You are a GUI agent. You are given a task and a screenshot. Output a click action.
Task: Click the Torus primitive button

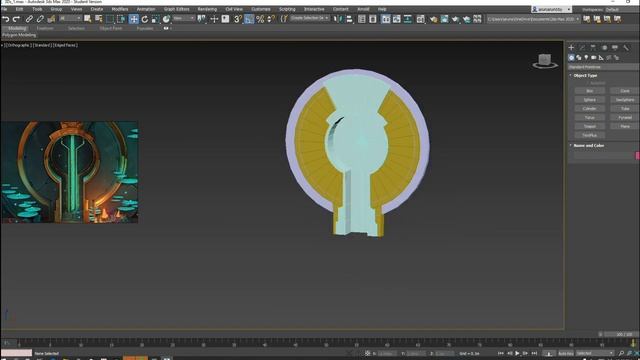point(589,118)
